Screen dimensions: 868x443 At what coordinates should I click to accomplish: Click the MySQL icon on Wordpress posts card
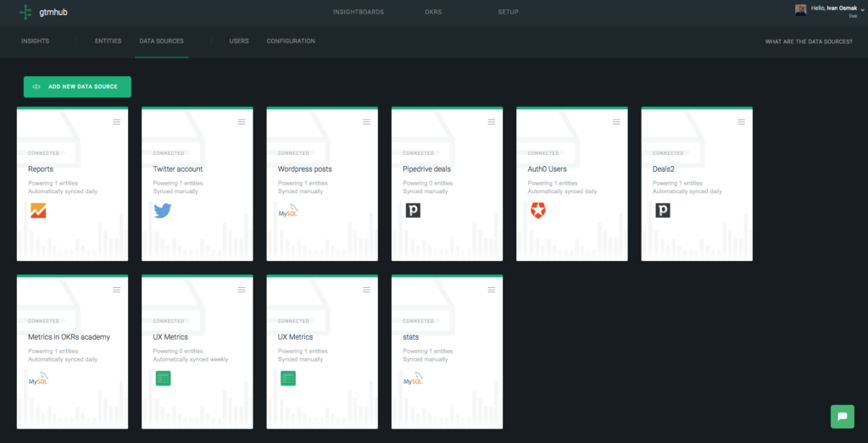tap(288, 211)
